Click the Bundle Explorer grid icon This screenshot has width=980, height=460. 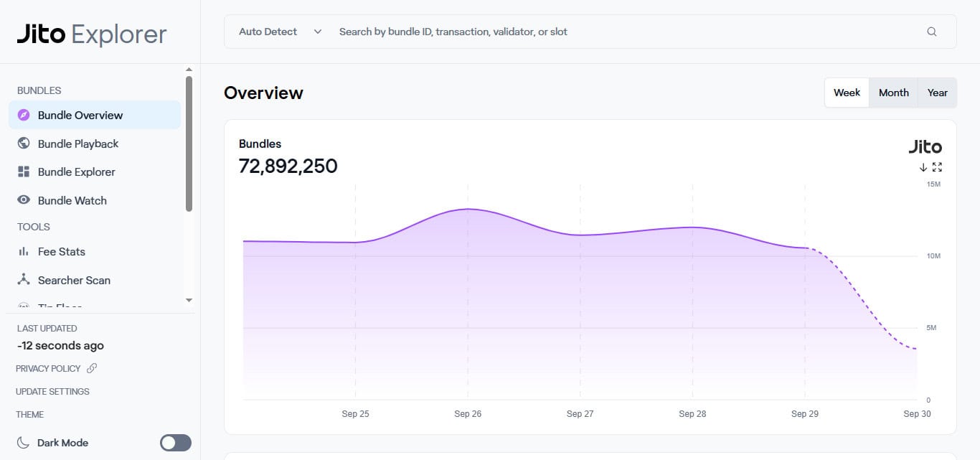(x=24, y=172)
